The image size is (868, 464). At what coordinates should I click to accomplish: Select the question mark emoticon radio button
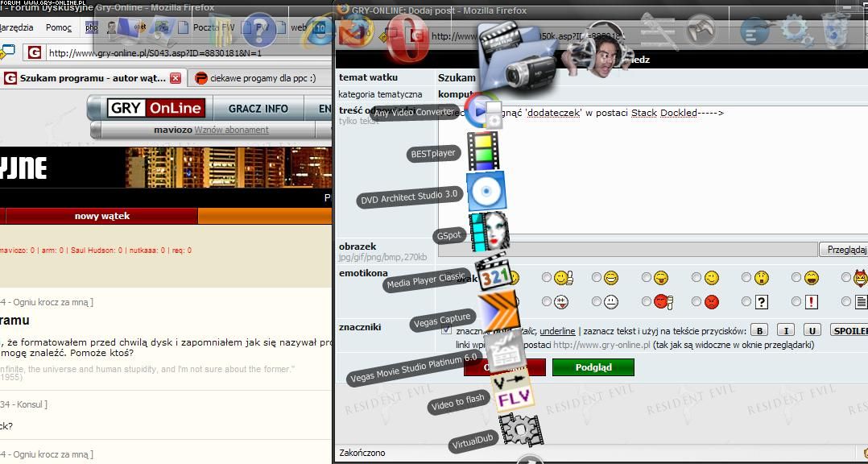tap(746, 302)
